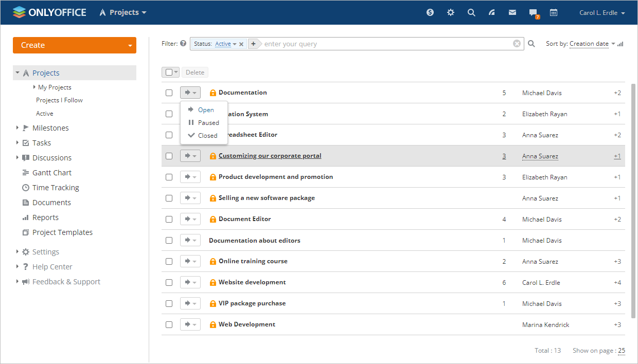Click the Talk chat icon with notification badge
Screen dimensions: 638x364
coord(533,12)
